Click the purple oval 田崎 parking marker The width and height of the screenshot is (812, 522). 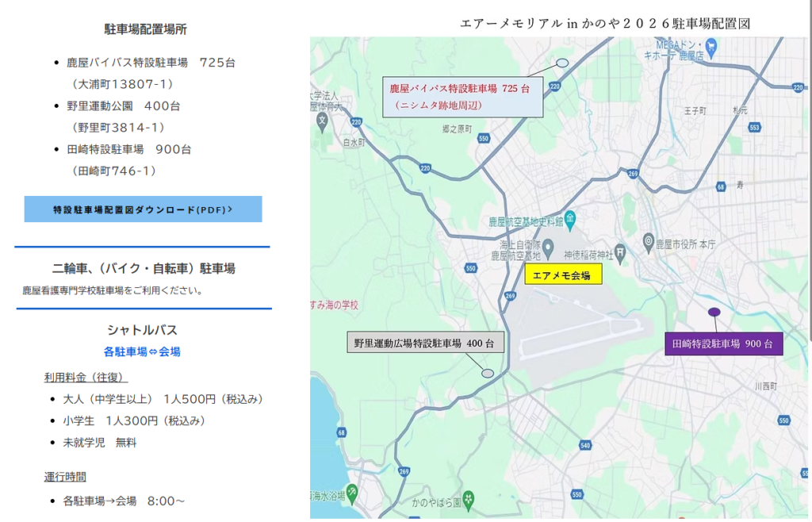[714, 313]
